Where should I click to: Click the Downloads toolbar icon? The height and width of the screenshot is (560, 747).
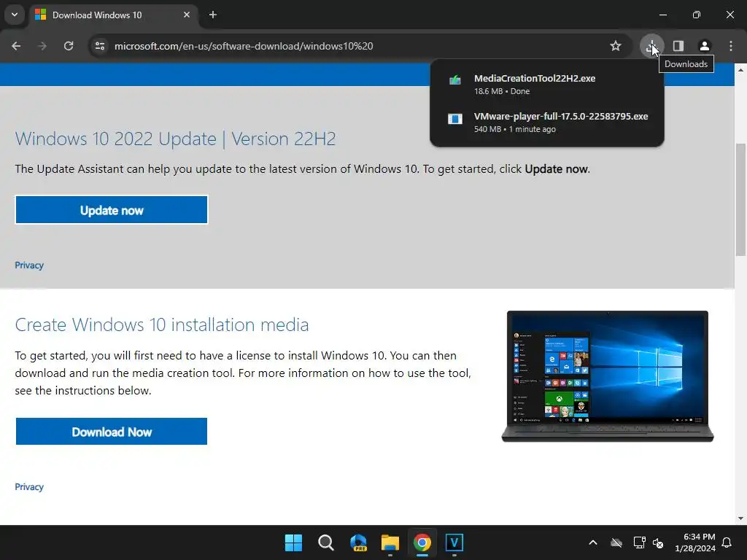click(x=651, y=46)
